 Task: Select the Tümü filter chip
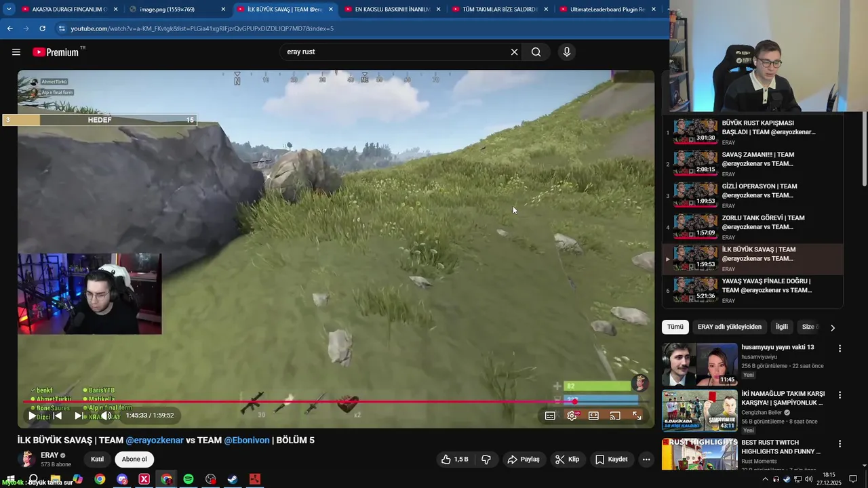tap(675, 327)
